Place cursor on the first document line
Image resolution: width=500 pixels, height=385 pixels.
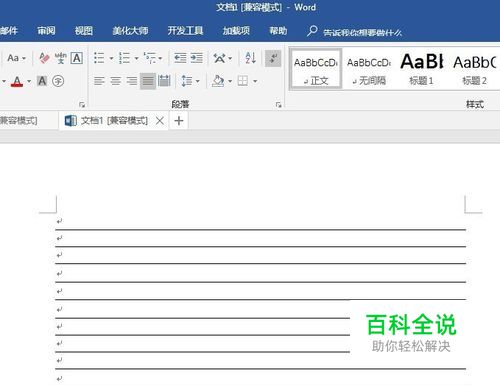(x=260, y=221)
